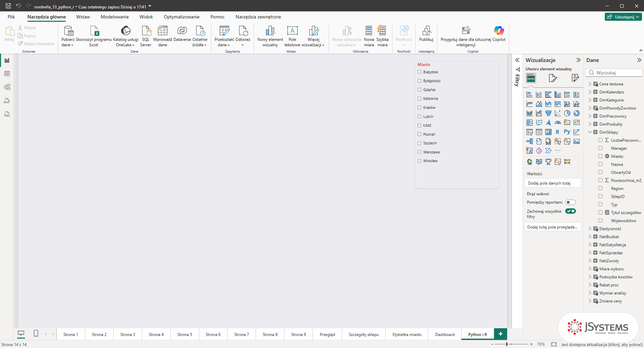This screenshot has width=644, height=348.
Task: Insert a treemap visualization
Action: (x=530, y=123)
